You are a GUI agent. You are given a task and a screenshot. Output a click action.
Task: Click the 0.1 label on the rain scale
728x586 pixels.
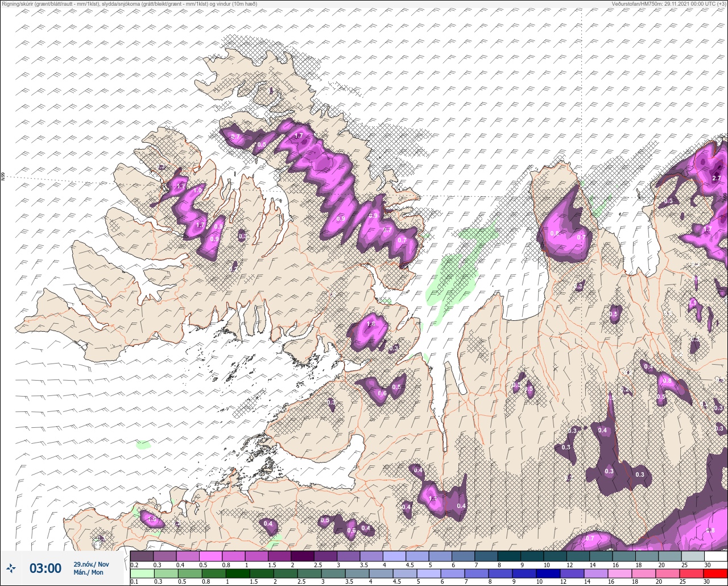[x=134, y=582]
